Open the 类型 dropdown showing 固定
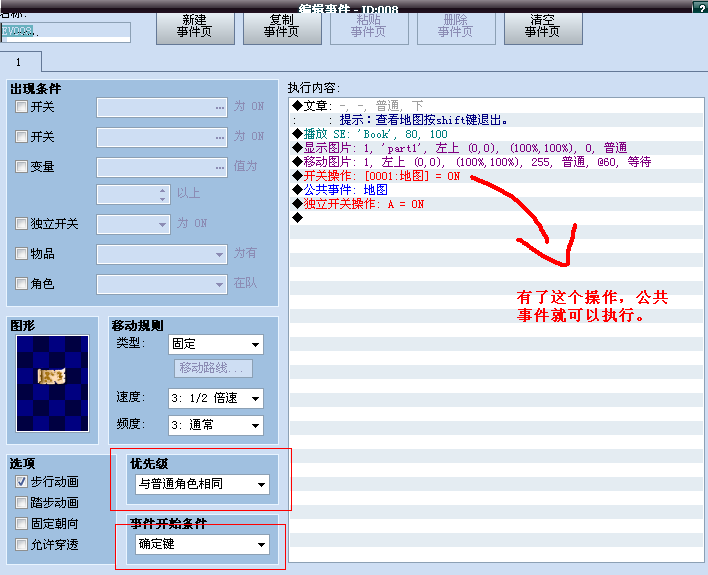 (215, 344)
